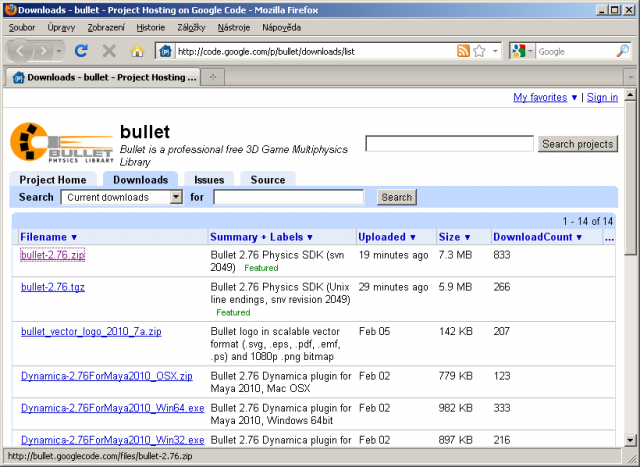
Task: Click the My favorites link
Action: (x=540, y=98)
